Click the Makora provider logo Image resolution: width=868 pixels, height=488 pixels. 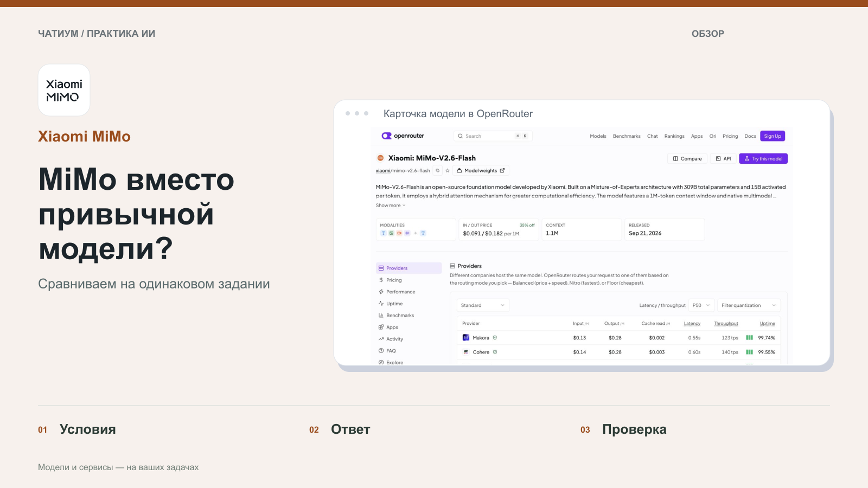point(465,338)
